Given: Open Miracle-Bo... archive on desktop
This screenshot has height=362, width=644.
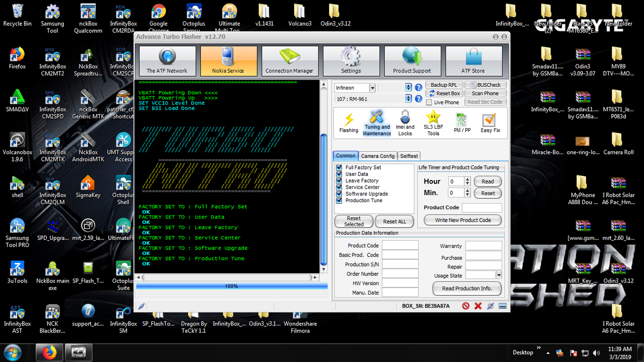Looking at the screenshot, I should pos(547,144).
